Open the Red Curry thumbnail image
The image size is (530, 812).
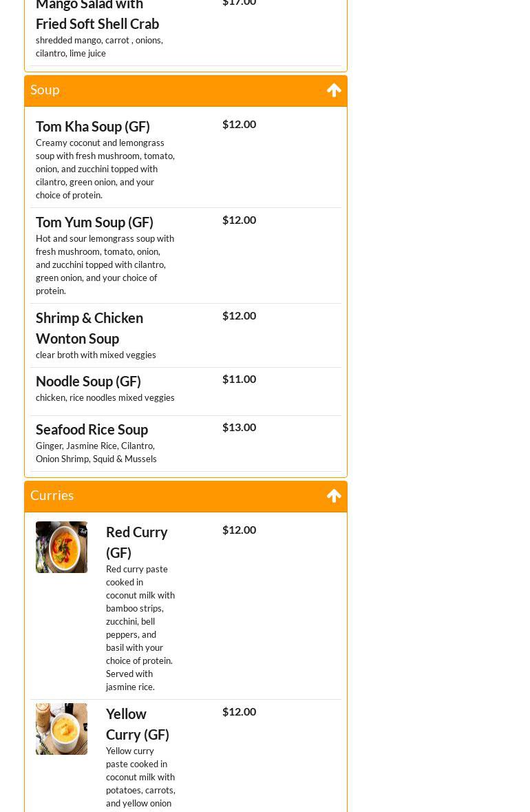(61, 547)
